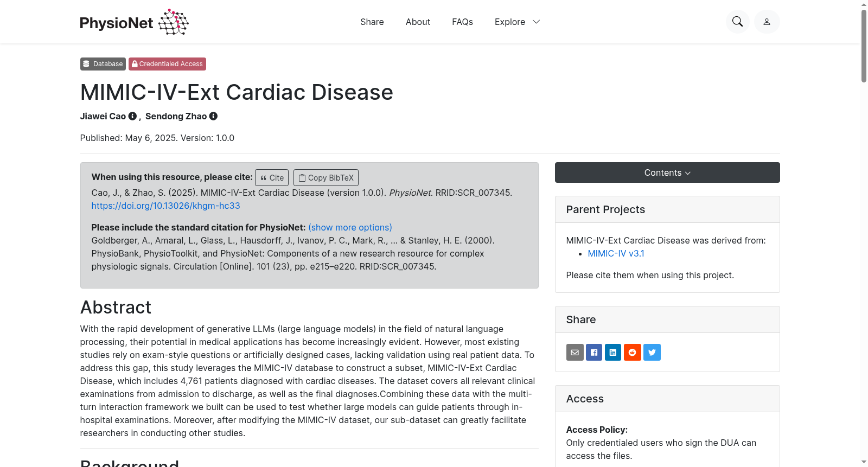Click the page's vertical scrollbar thumb
The image size is (868, 467).
tap(864, 46)
